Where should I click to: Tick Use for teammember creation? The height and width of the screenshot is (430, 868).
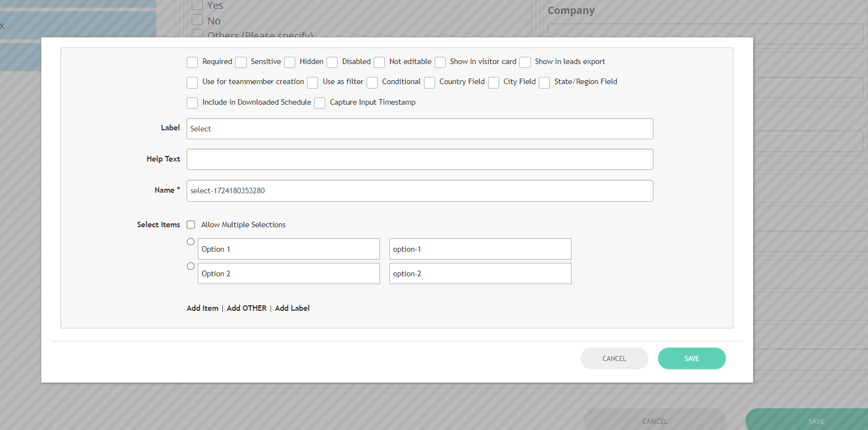pos(192,82)
